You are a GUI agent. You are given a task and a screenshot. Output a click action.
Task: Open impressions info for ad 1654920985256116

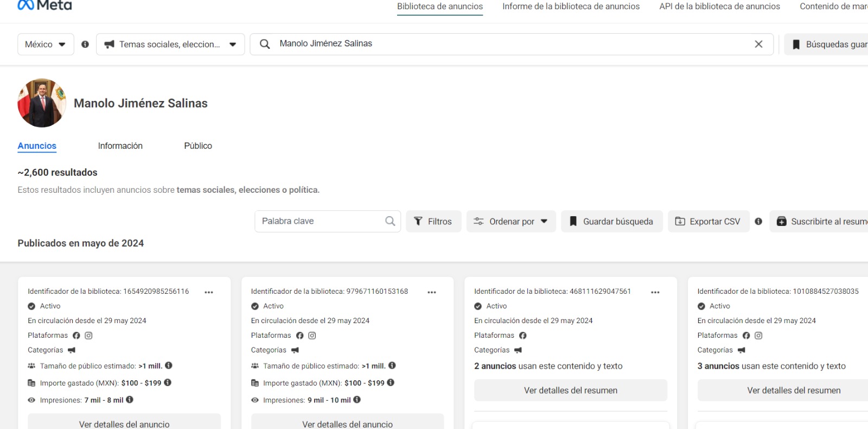coord(130,400)
